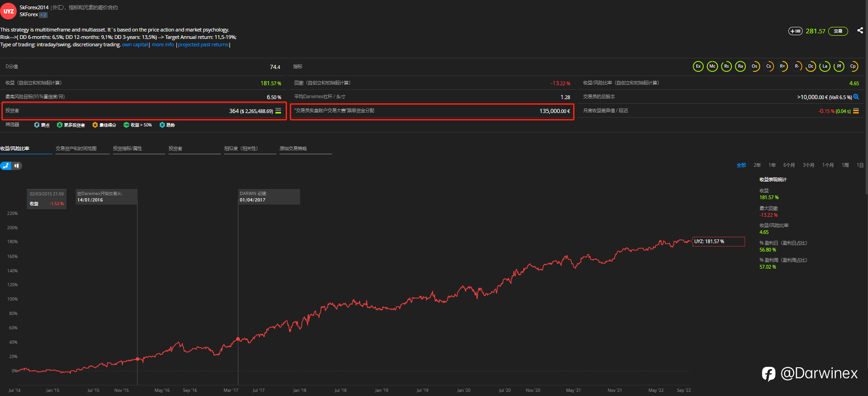Set chart range to 2年

(x=757, y=165)
